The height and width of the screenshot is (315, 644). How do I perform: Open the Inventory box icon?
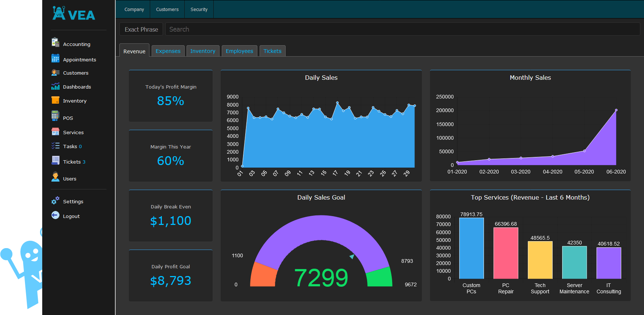(55, 100)
